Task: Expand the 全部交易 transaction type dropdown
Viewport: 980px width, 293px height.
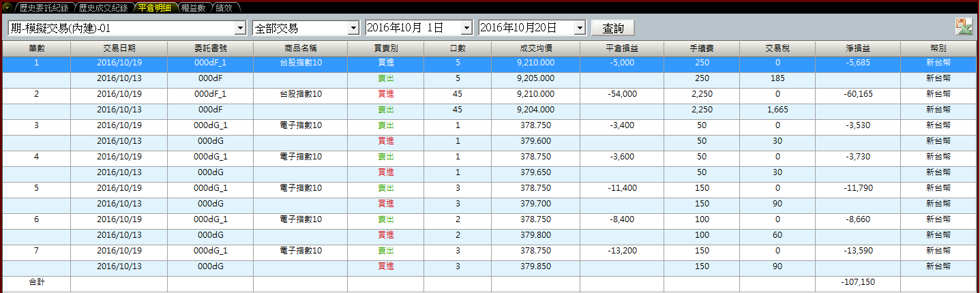Action: pyautogui.click(x=353, y=28)
